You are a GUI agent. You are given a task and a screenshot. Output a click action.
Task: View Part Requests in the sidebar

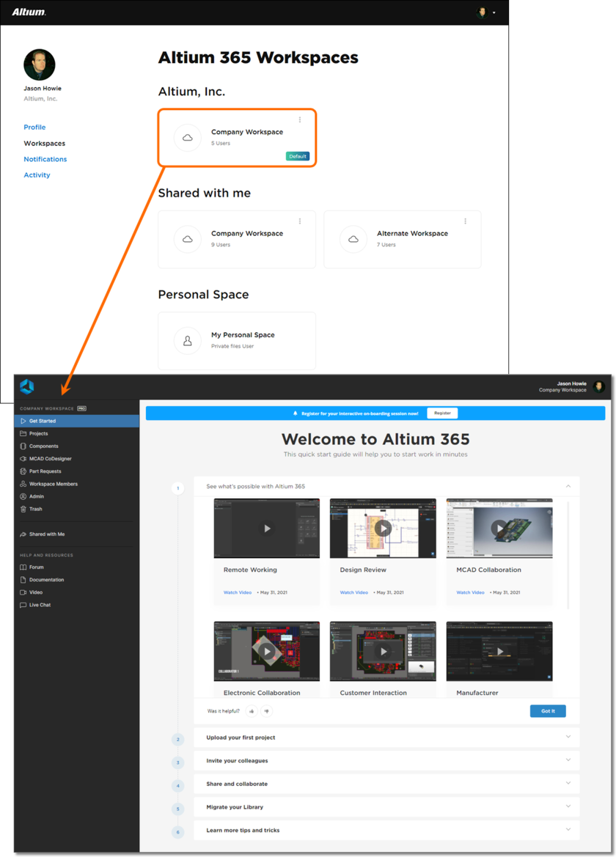coord(45,471)
